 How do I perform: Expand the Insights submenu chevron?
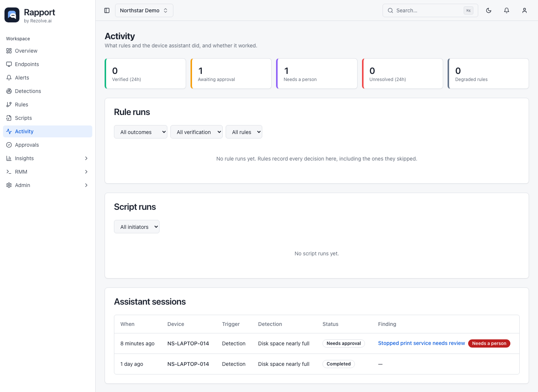(86, 158)
